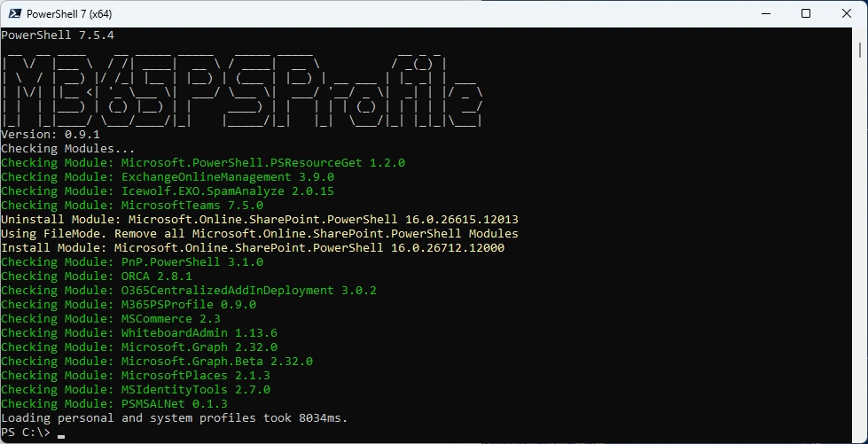
Task: Click the yellow Uninstall Module SharePoint line
Action: tap(259, 220)
